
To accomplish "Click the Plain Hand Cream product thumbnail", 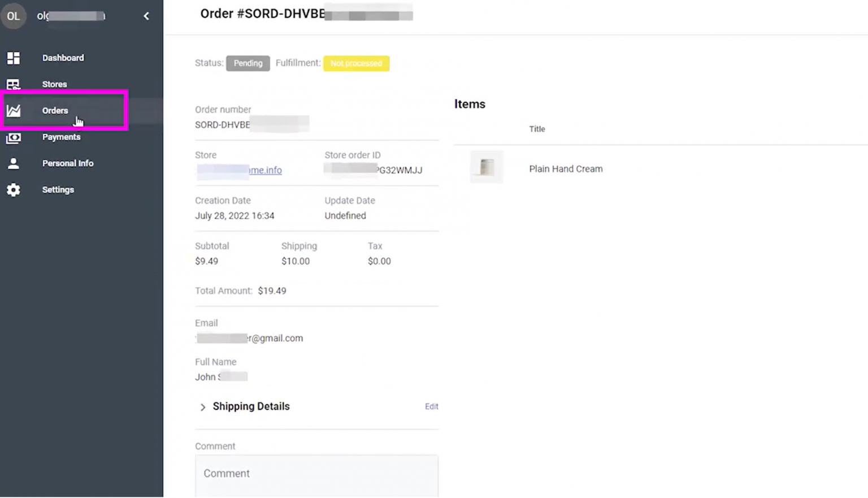I will coord(486,167).
